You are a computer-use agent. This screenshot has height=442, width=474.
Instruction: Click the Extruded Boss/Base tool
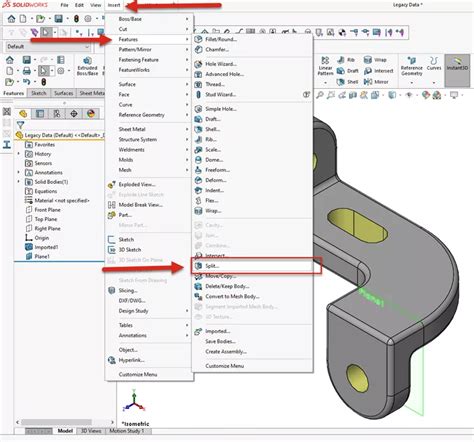point(87,66)
